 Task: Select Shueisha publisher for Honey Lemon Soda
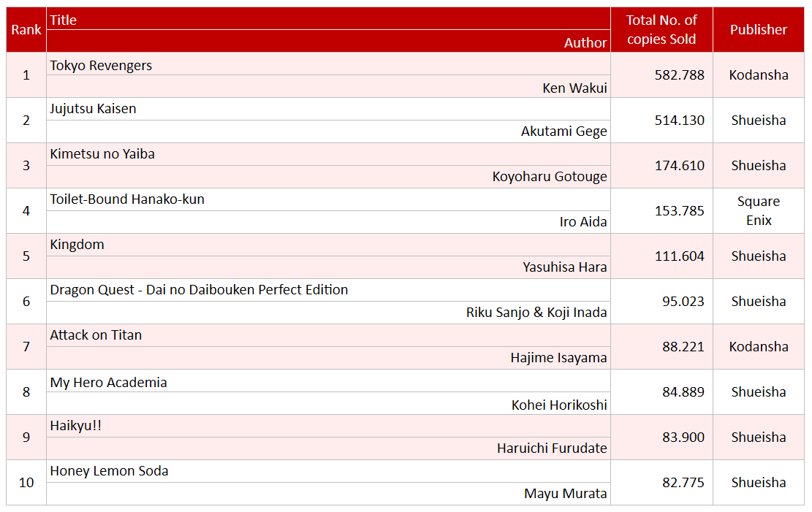(759, 483)
